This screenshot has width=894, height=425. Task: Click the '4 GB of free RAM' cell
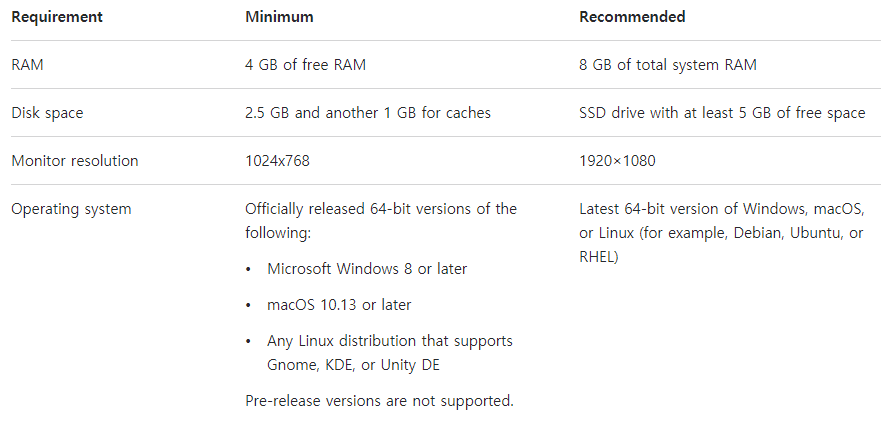tap(306, 65)
